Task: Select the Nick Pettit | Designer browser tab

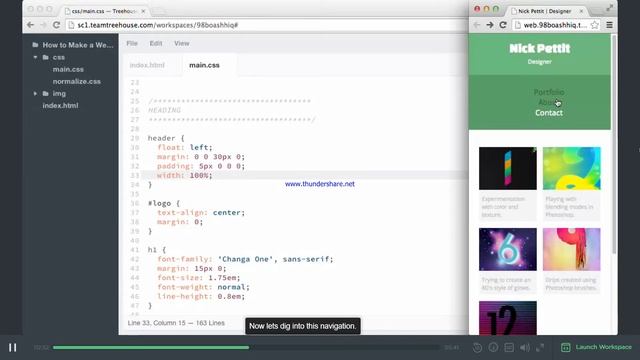Action: (544, 11)
